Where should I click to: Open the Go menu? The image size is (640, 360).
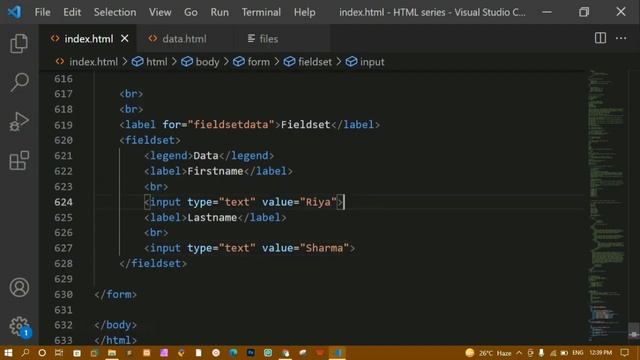[191, 12]
